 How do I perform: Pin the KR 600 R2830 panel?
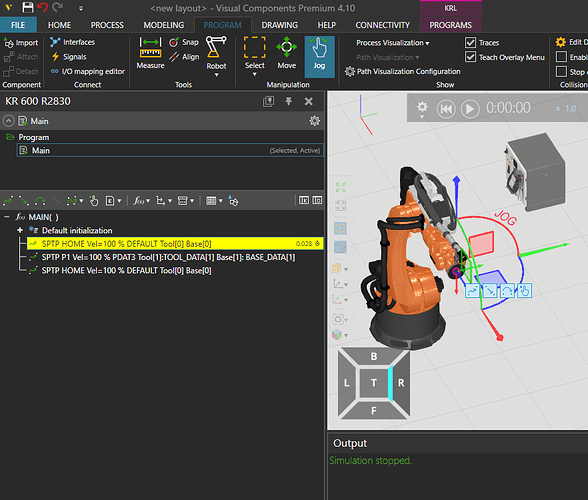(x=288, y=101)
